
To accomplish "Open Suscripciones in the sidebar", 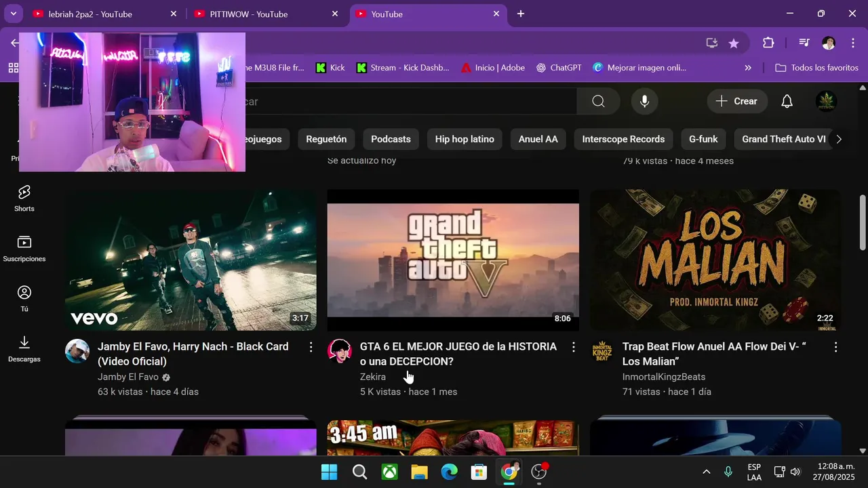I will tap(24, 249).
